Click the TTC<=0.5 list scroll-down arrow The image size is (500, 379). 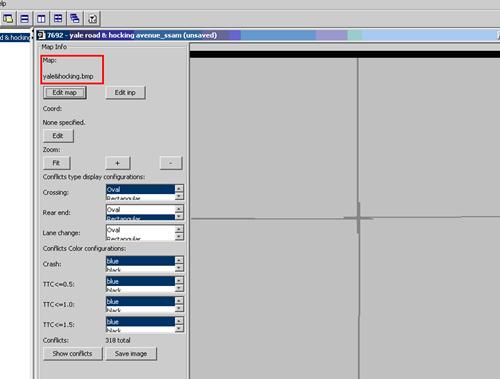coord(179,288)
